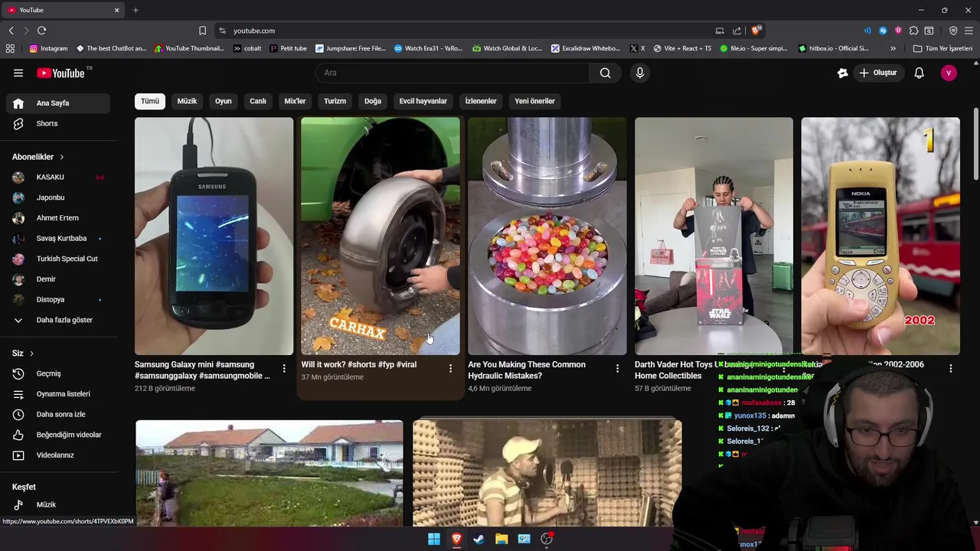Open the cobalt bookmark
This screenshot has width=980, height=551.
point(247,48)
